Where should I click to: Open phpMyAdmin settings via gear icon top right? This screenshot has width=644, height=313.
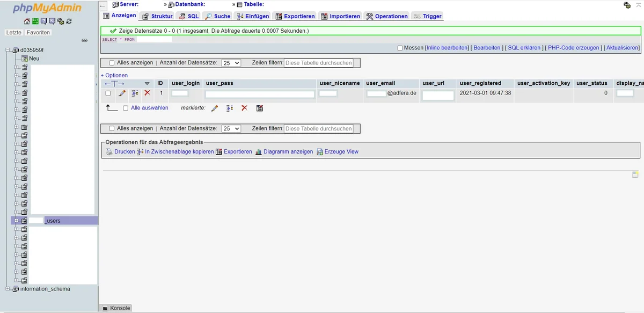tap(627, 4)
